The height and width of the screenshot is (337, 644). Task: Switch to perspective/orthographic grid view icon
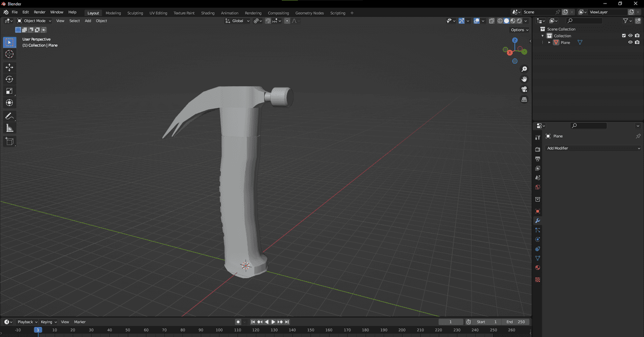click(524, 100)
